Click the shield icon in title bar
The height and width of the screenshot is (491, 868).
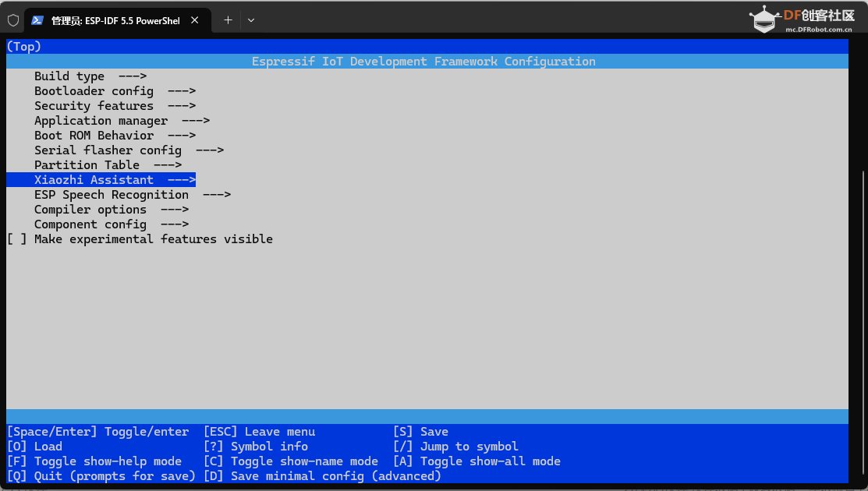click(13, 20)
